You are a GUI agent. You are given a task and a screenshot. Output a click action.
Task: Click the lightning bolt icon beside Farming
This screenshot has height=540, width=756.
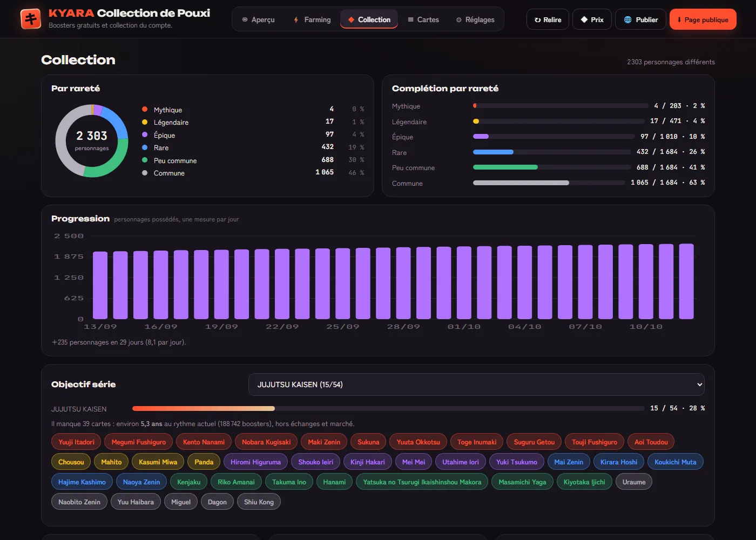[296, 20]
